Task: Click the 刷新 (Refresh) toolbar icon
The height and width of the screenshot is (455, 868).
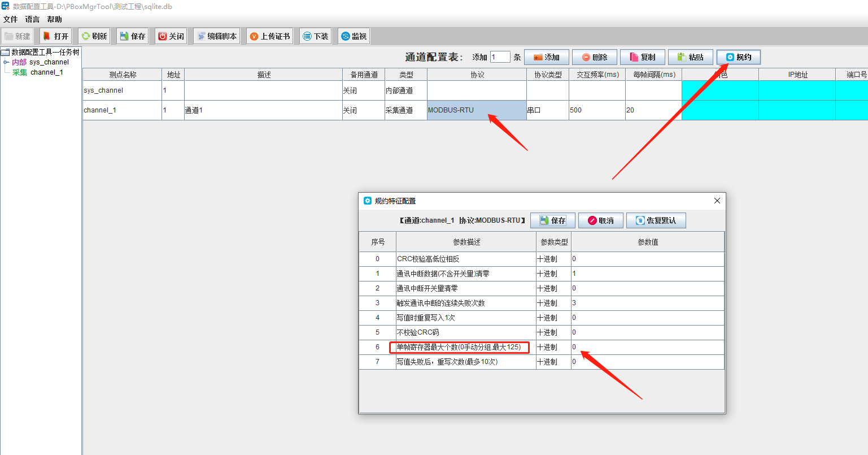Action: click(94, 36)
